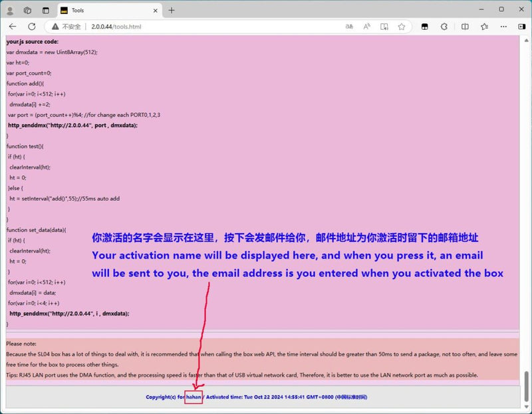Click the 'function test(){' line
The width and height of the screenshot is (532, 414).
[25, 146]
